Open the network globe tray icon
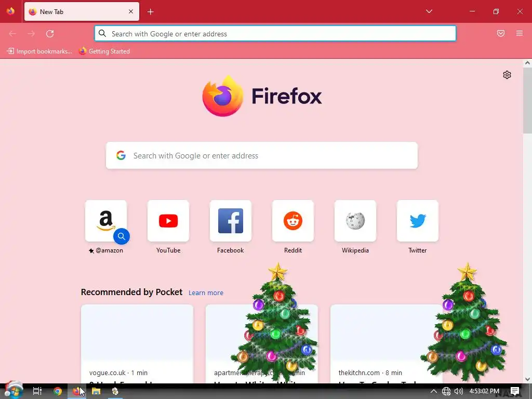Viewport: 532px width, 399px height. point(446,391)
